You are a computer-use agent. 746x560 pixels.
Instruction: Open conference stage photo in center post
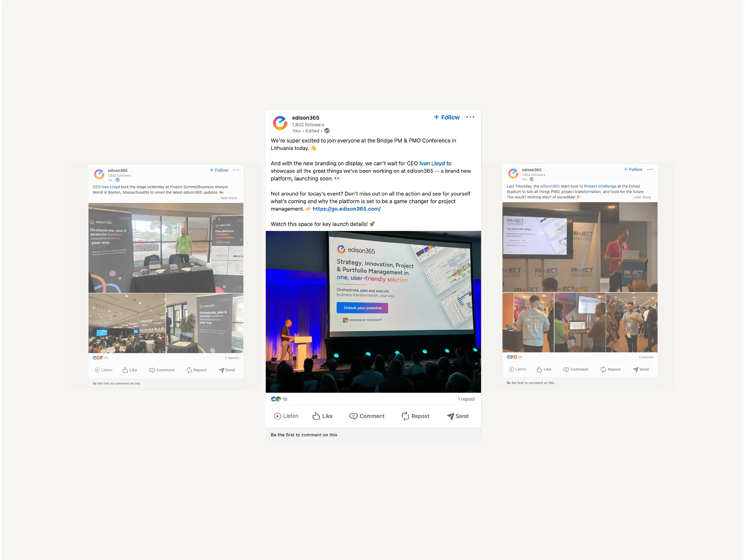click(x=373, y=312)
